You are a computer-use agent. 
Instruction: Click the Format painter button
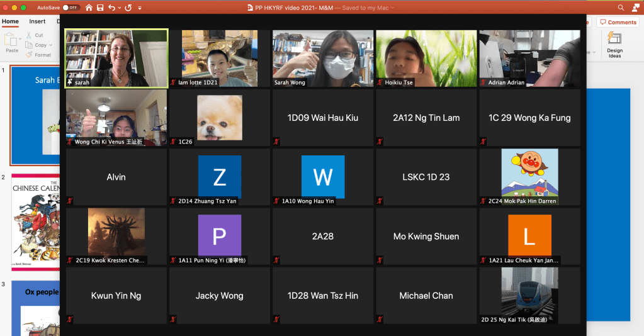(39, 55)
